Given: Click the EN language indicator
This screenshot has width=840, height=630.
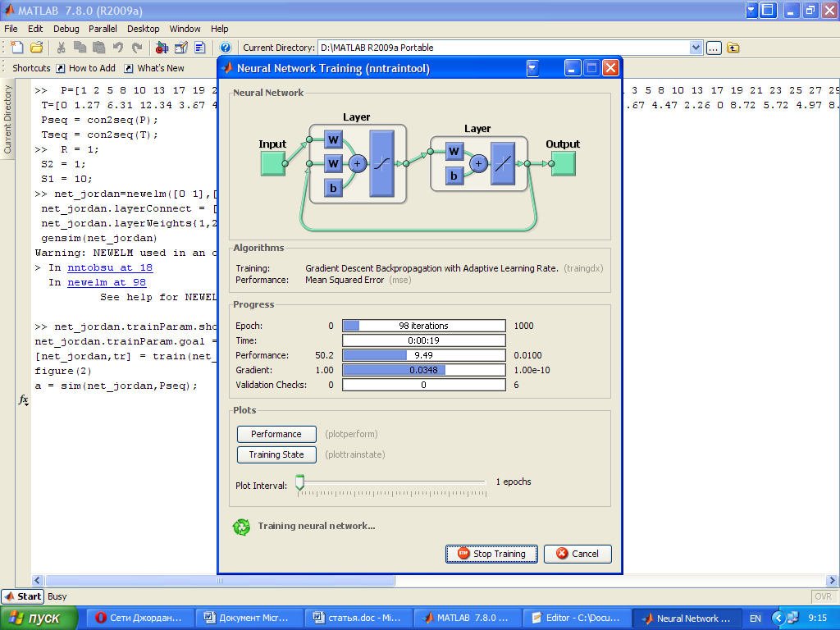Looking at the screenshot, I should point(755,619).
